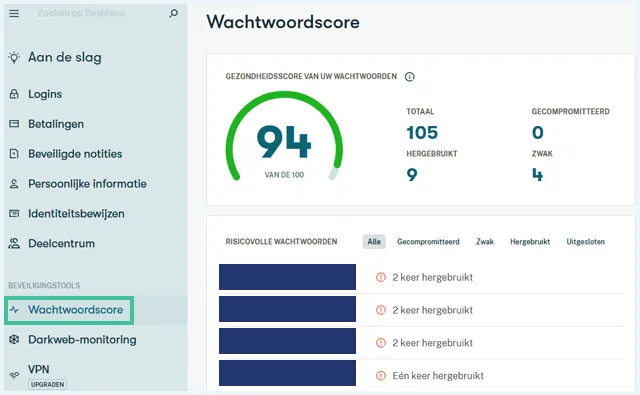
Task: Click the BEVEILIGINGSTOOLS section label
Action: (x=44, y=286)
